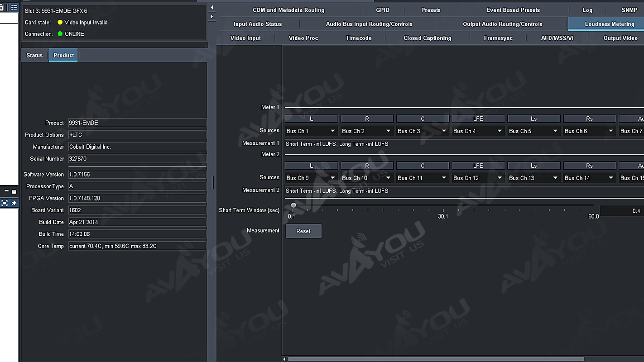Click the left arrow of horizontal scrollbar
This screenshot has width=644, height=362.
[284, 359]
